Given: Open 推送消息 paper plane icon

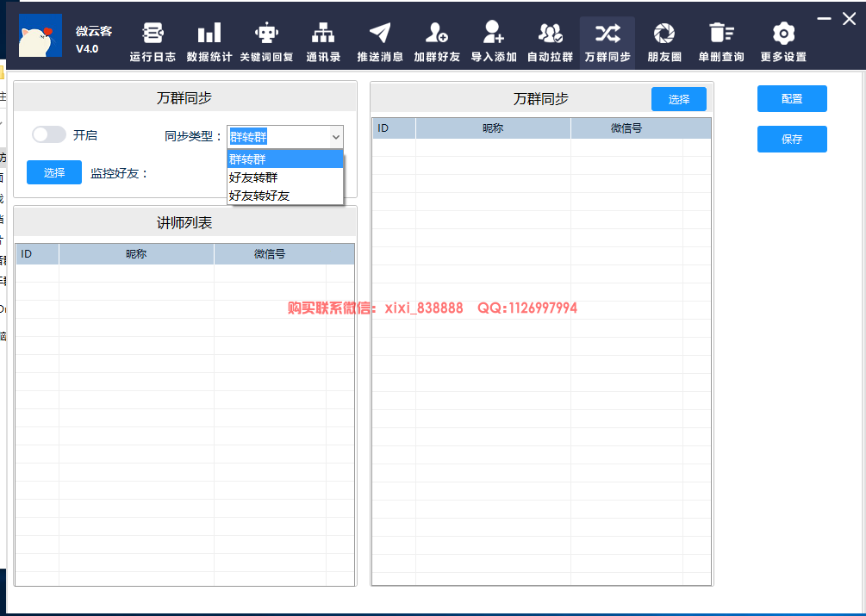Looking at the screenshot, I should (380, 34).
